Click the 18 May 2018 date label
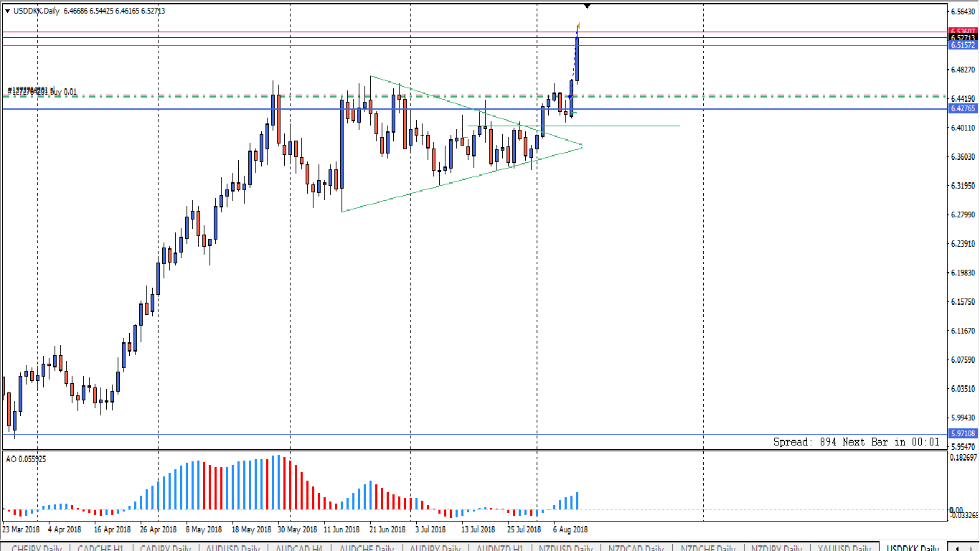The width and height of the screenshot is (980, 551). click(251, 529)
